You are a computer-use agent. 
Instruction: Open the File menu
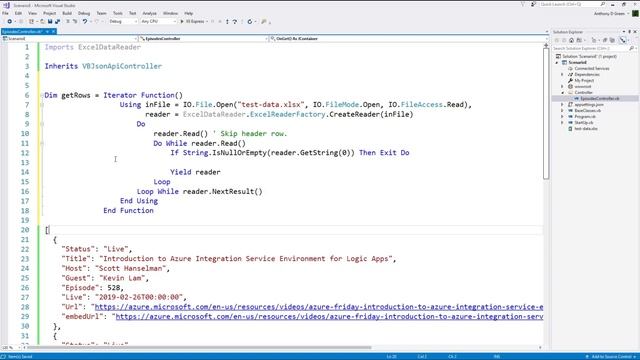pos(5,13)
